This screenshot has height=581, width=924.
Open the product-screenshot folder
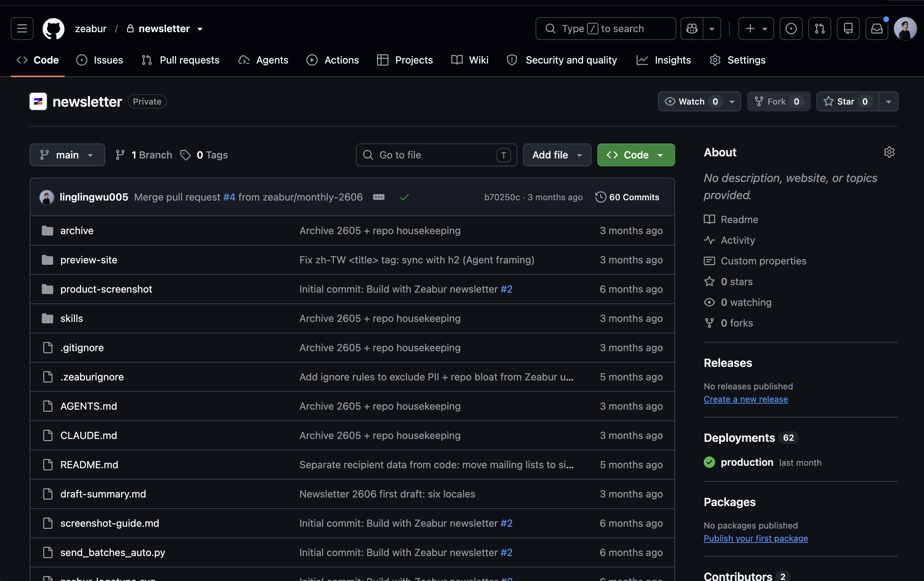(106, 289)
